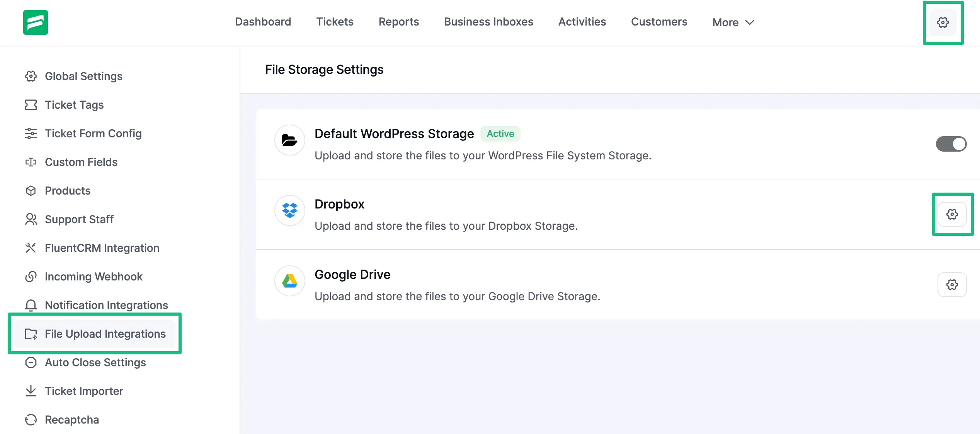Select Ticket Importer in the sidebar
980x434 pixels.
pyautogui.click(x=83, y=391)
